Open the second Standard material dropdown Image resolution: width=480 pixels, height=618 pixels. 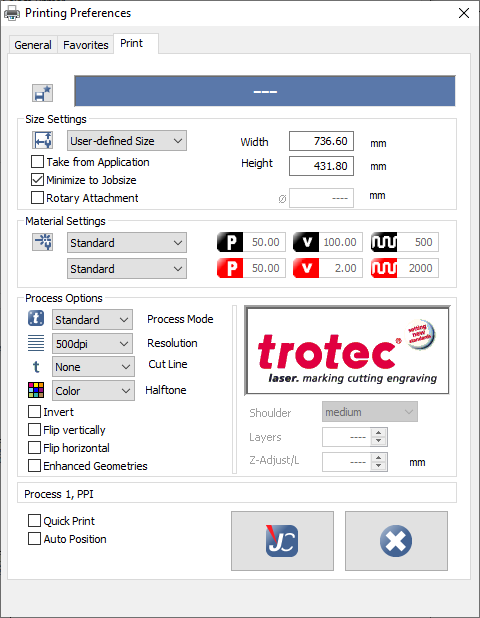[x=127, y=269]
